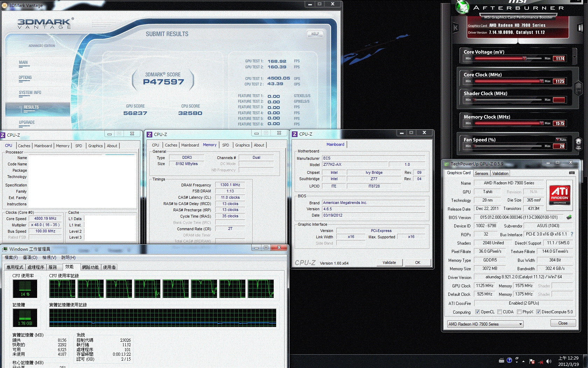The width and height of the screenshot is (588, 368).
Task: Select the RESULTS item in the 3DMark sidebar
Action: coord(38,109)
